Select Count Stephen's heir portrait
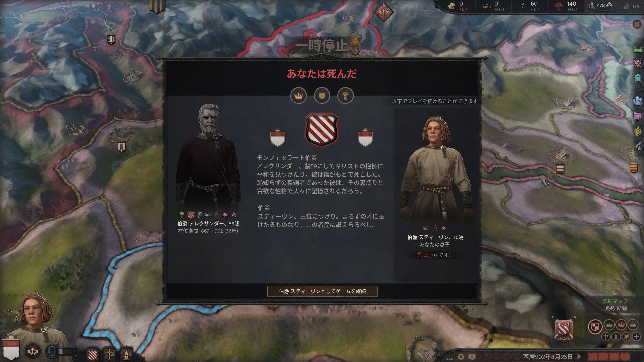The width and height of the screenshot is (644, 362). click(x=435, y=168)
